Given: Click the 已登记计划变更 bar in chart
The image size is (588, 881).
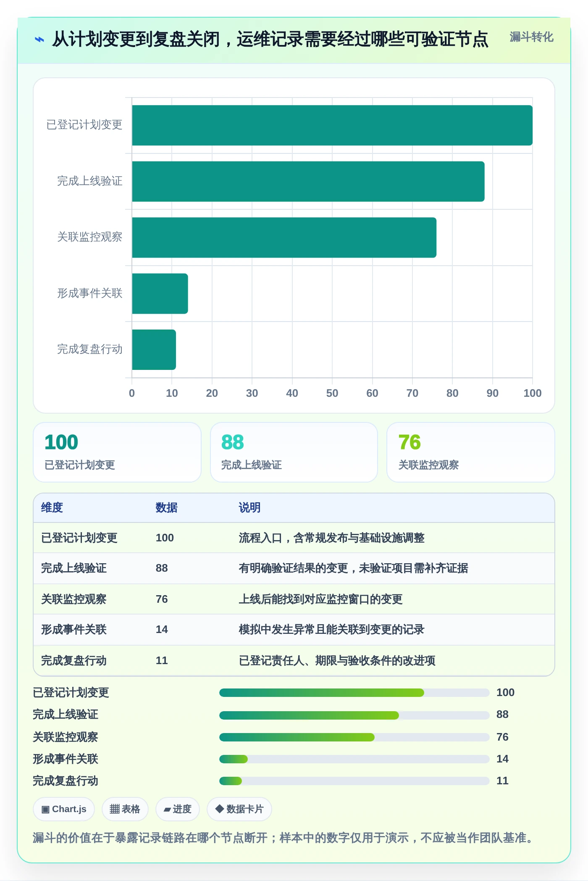Looking at the screenshot, I should 332,125.
